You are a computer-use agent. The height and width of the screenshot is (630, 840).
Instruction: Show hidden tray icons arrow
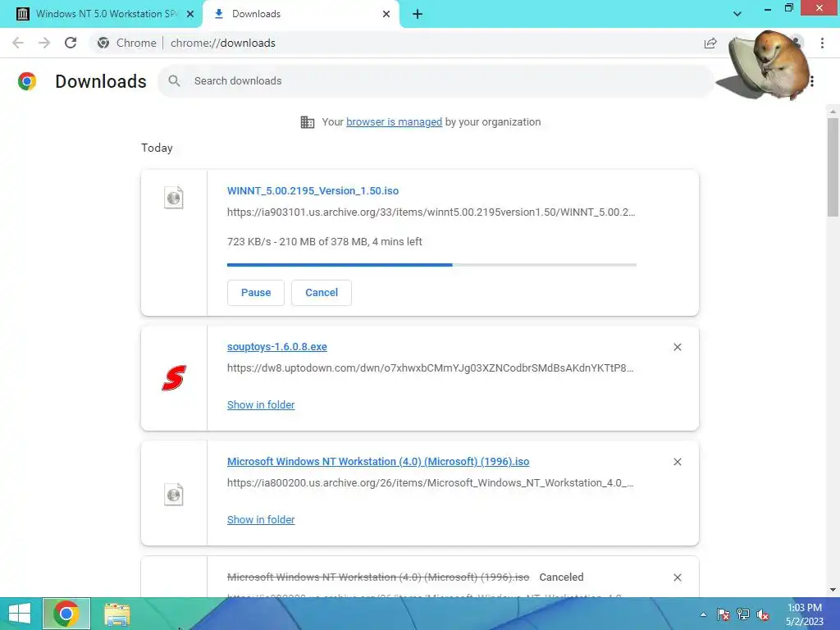(x=703, y=614)
